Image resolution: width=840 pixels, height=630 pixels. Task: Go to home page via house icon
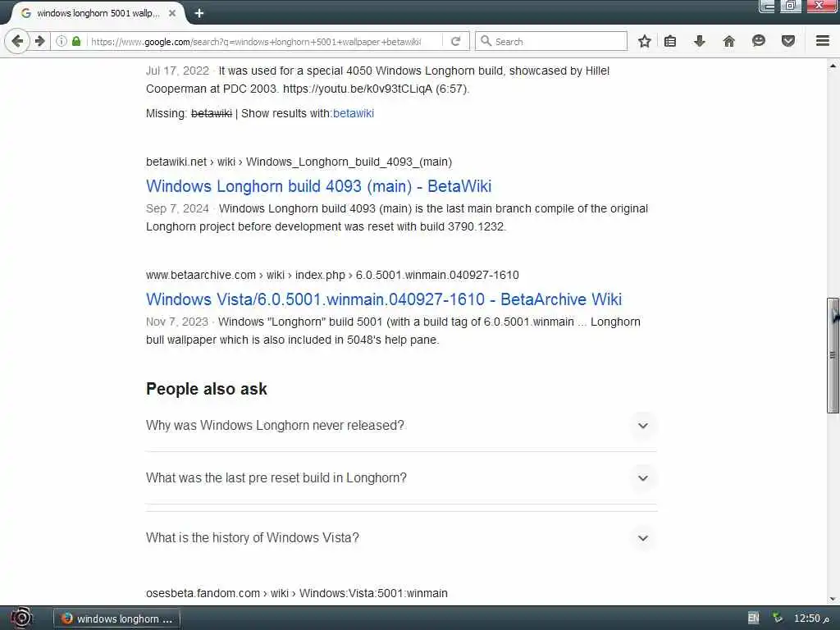pos(728,41)
